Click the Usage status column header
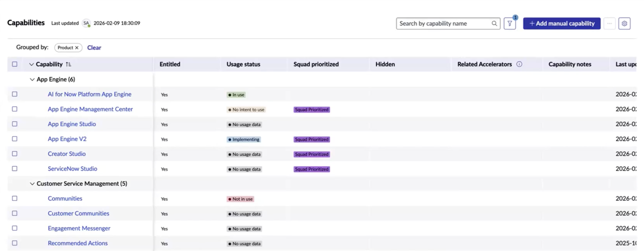 click(243, 64)
